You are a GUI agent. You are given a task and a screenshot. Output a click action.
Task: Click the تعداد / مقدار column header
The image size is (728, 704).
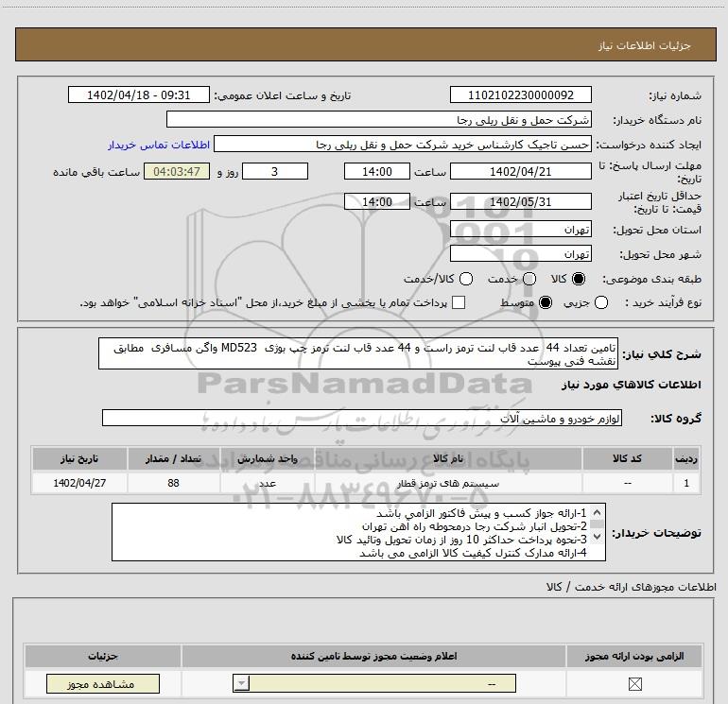coord(173,458)
